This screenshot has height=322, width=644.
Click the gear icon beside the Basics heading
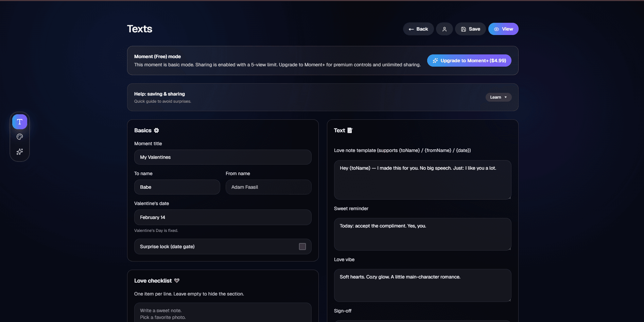[156, 130]
